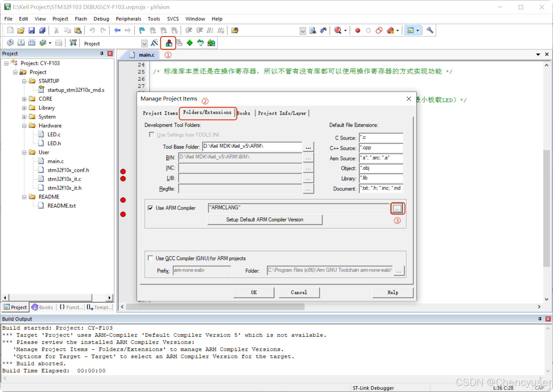
Task: Start the debug session with magnifier icon
Action: pos(338,31)
